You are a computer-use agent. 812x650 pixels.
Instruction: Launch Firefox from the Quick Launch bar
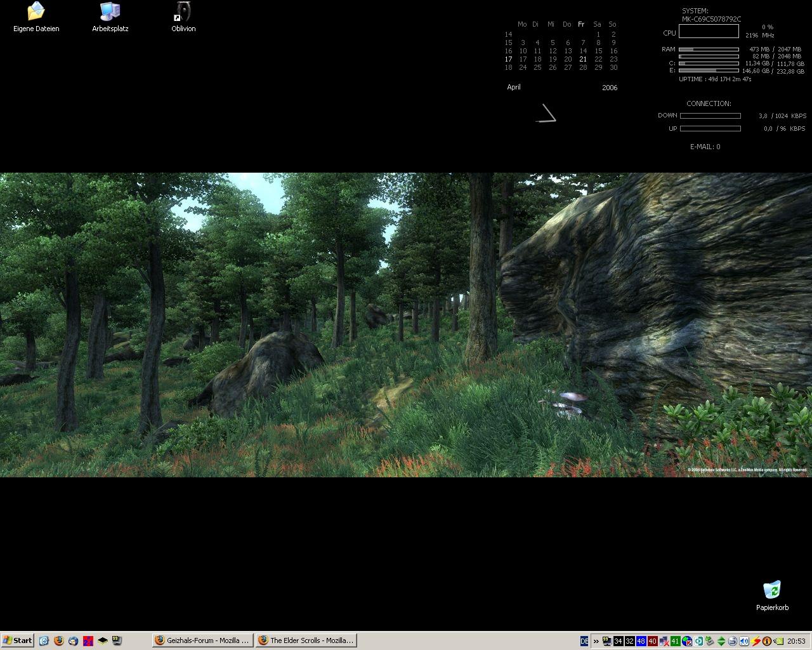(x=59, y=641)
